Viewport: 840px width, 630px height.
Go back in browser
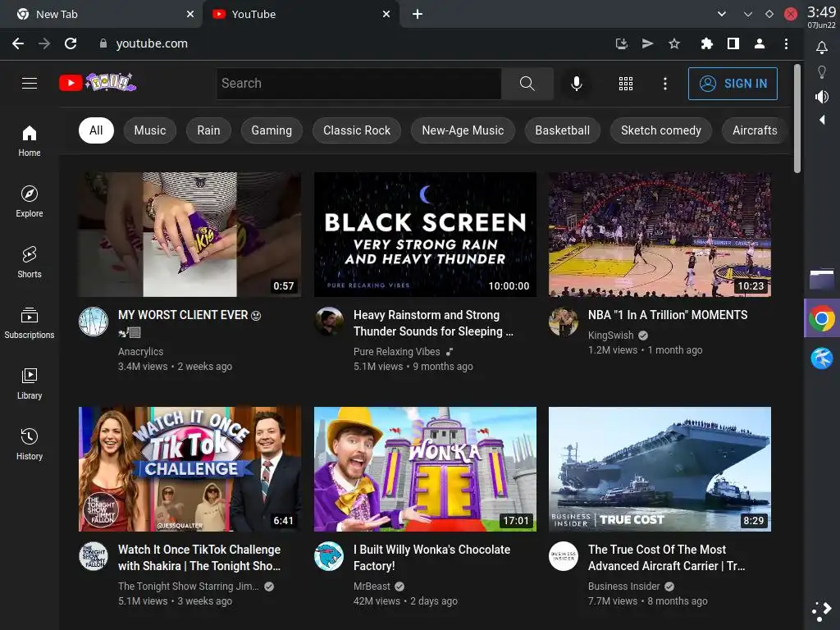click(x=18, y=43)
